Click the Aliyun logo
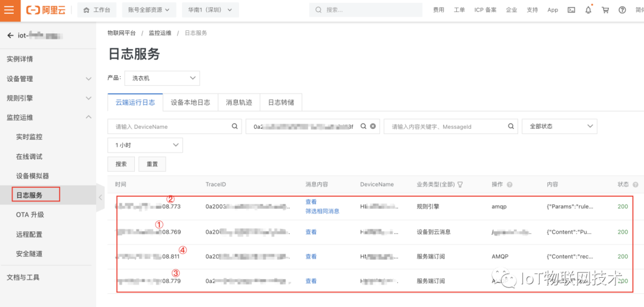The height and width of the screenshot is (307, 644). [x=45, y=10]
